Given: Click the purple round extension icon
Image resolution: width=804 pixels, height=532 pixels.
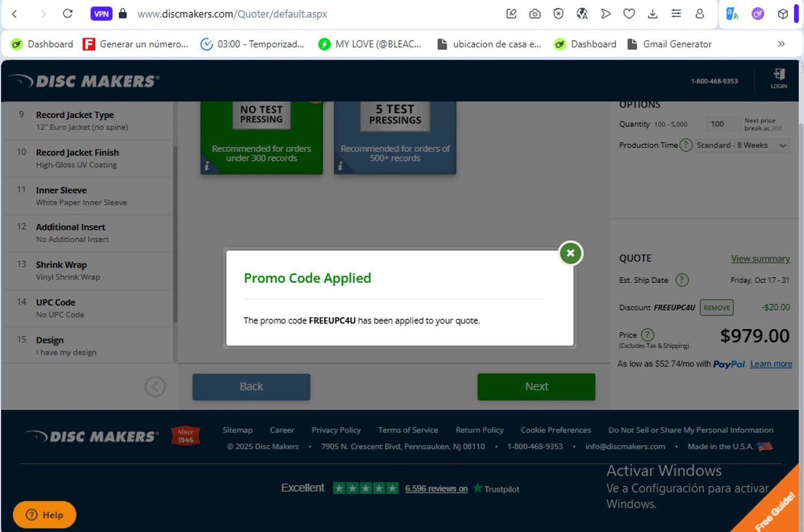Looking at the screenshot, I should (757, 14).
